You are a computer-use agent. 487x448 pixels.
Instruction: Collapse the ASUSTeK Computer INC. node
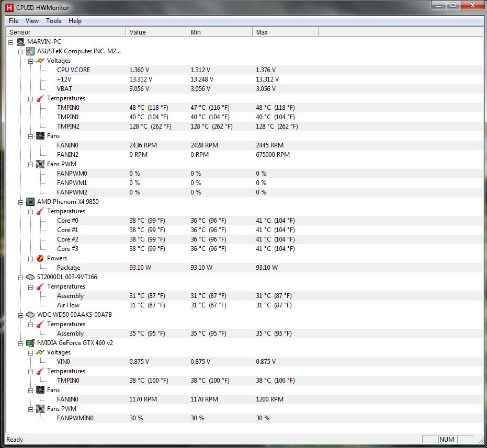coord(21,52)
